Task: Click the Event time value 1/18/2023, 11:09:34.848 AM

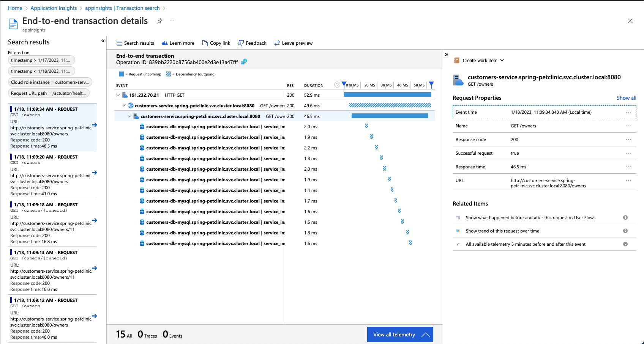Action: 551,112
